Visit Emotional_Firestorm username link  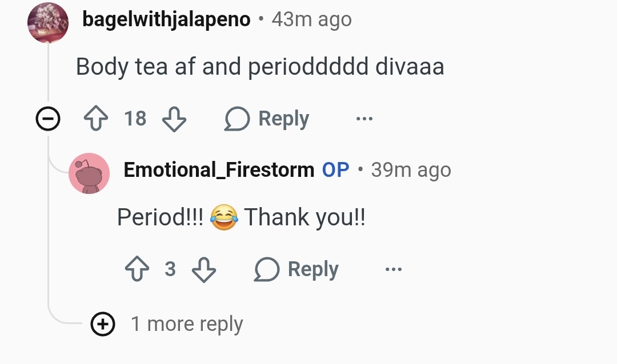coord(219,170)
